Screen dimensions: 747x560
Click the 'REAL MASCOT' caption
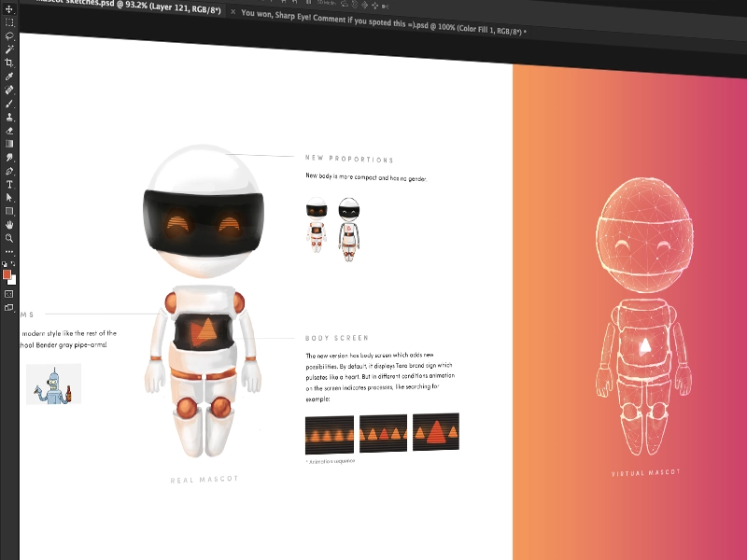click(x=204, y=479)
